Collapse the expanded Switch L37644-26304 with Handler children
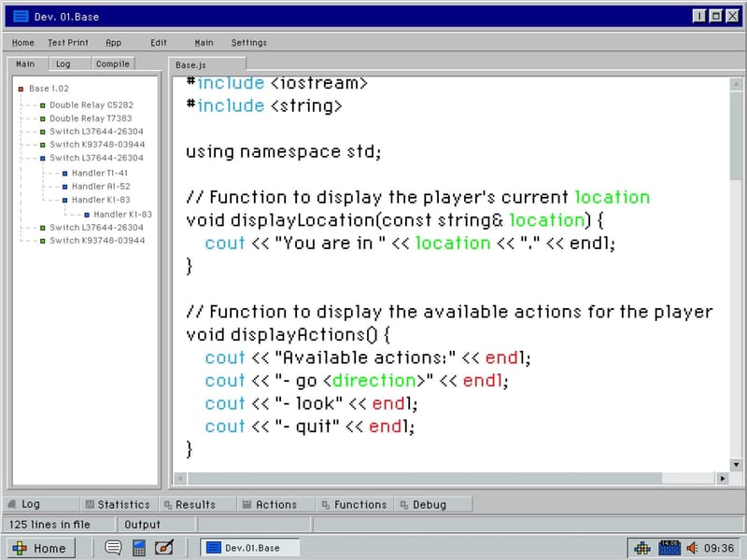747x560 pixels. (42, 159)
